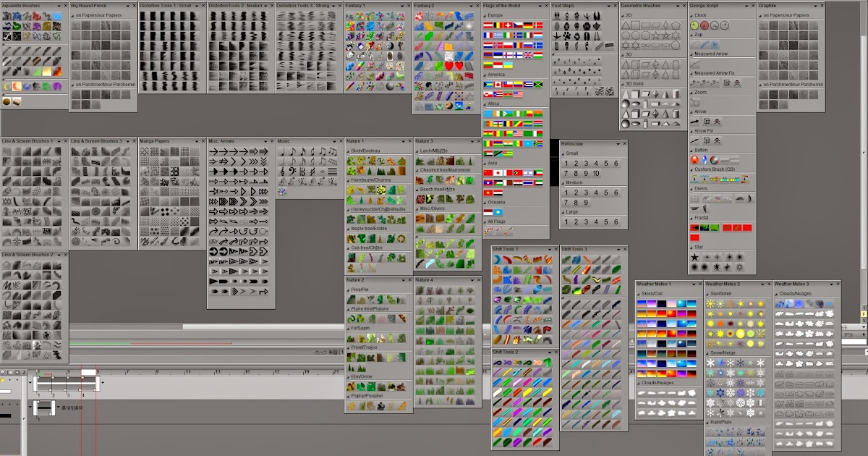Screen dimensions: 868x456
Task: Click the timeline horizontal scrollbar
Action: [x=264, y=327]
